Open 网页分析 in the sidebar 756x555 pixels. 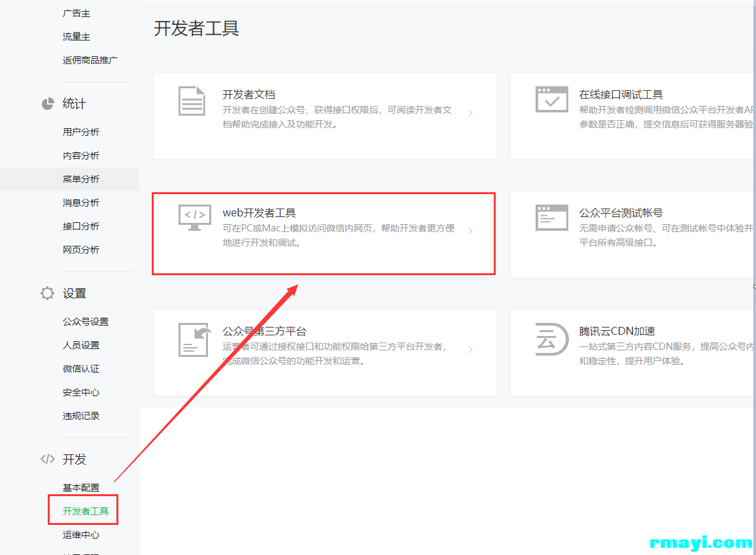pos(81,250)
